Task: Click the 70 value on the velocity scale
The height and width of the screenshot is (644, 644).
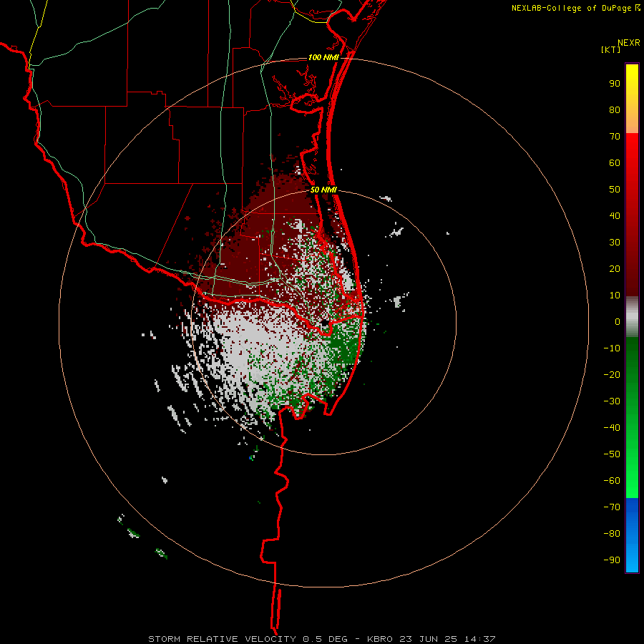Action: tap(615, 137)
